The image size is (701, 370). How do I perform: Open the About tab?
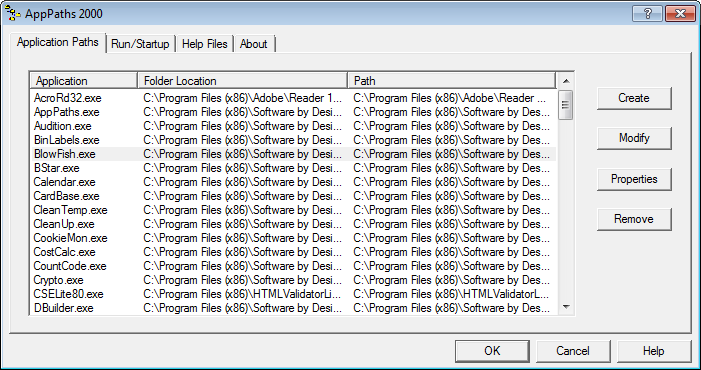click(253, 44)
